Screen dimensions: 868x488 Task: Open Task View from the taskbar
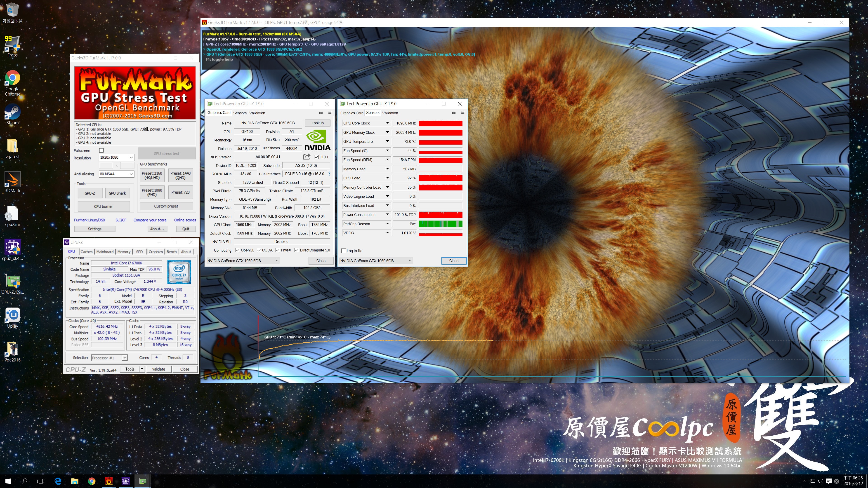(41, 481)
